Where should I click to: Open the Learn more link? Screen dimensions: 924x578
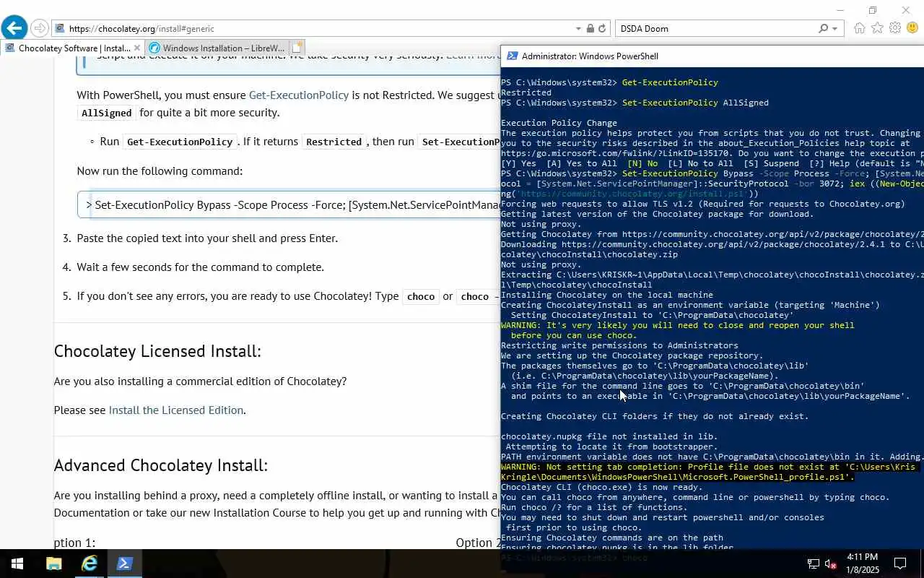[x=473, y=55]
